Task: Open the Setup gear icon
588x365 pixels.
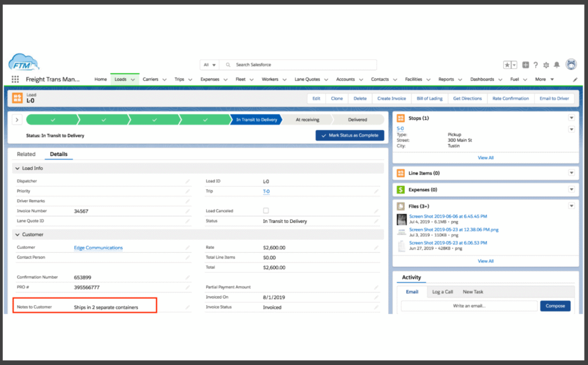Action: click(546, 65)
